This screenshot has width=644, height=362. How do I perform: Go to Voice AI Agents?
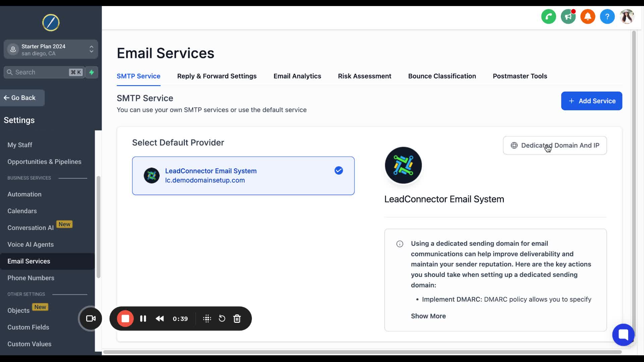point(31,244)
